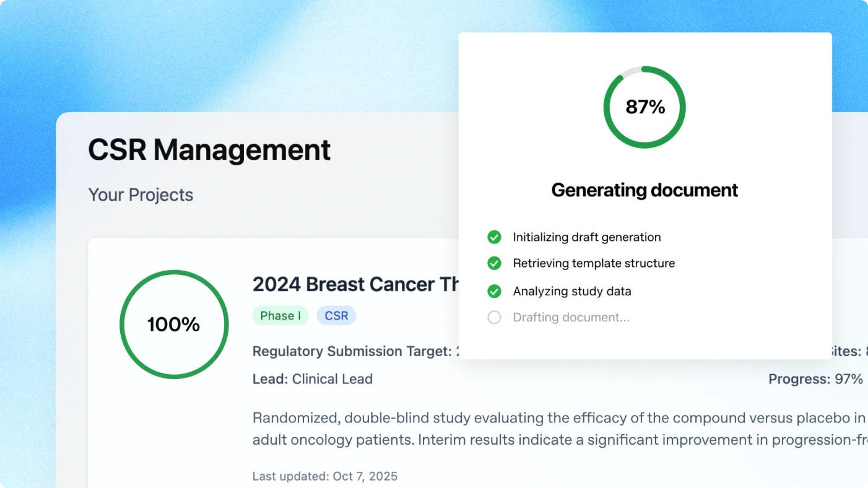Click the checkmark for Retrieving template structure

(x=494, y=263)
